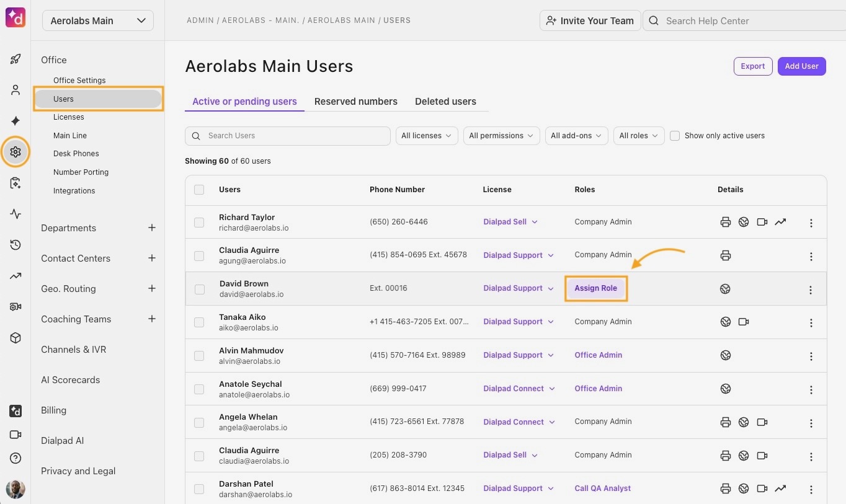
Task: Open the AI sparkle icon in sidebar
Action: 16,121
